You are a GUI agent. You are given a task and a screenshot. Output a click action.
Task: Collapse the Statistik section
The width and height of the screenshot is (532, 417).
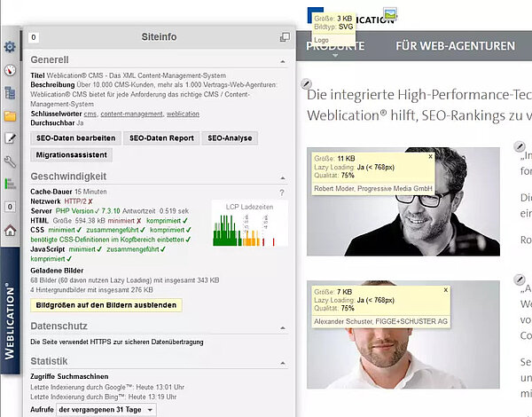click(283, 364)
